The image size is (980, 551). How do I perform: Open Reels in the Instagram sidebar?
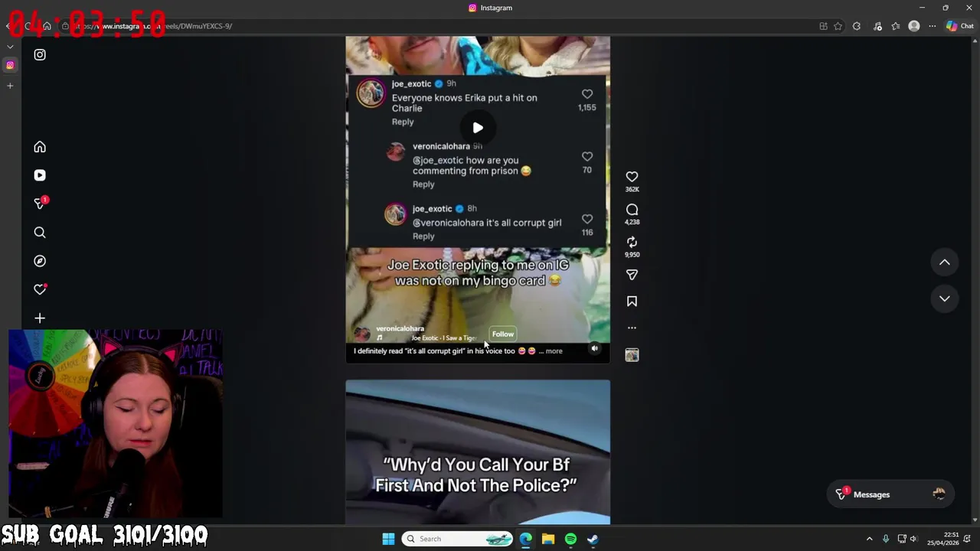click(40, 175)
